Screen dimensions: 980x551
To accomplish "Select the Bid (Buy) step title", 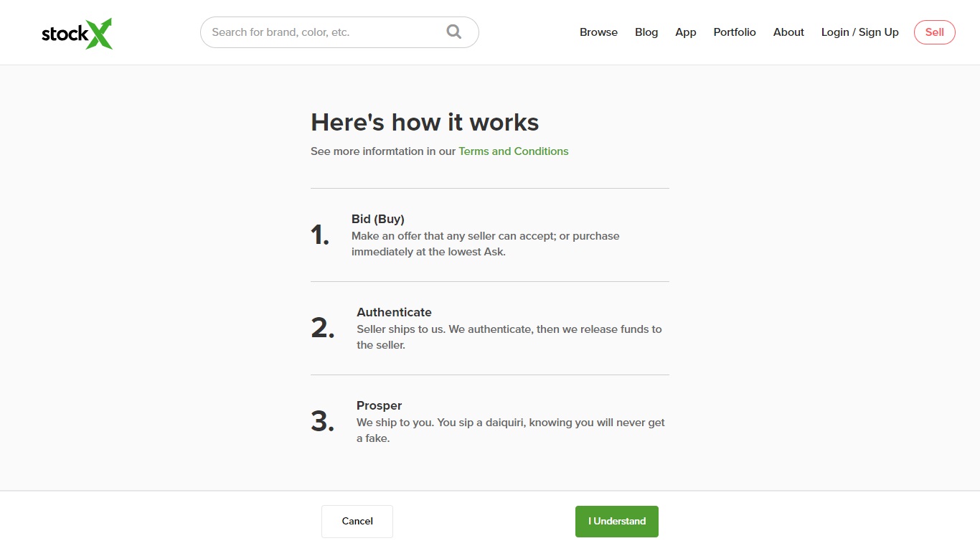I will (x=377, y=219).
